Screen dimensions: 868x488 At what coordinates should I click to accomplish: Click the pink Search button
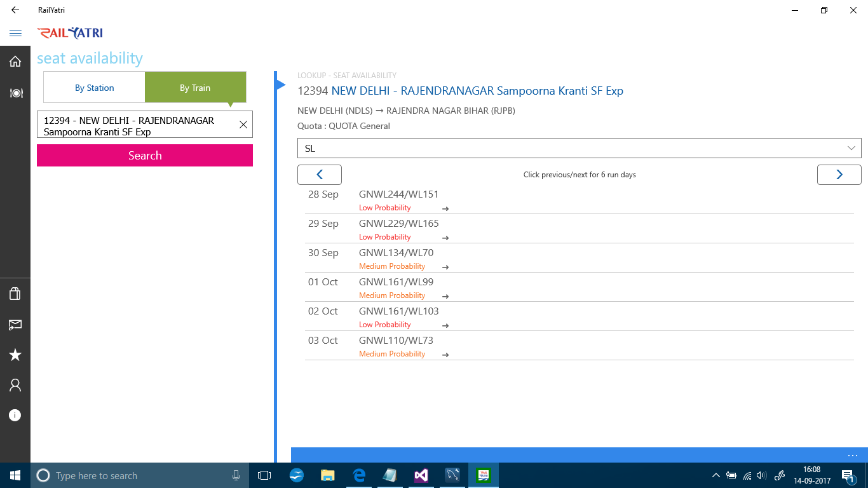click(145, 156)
